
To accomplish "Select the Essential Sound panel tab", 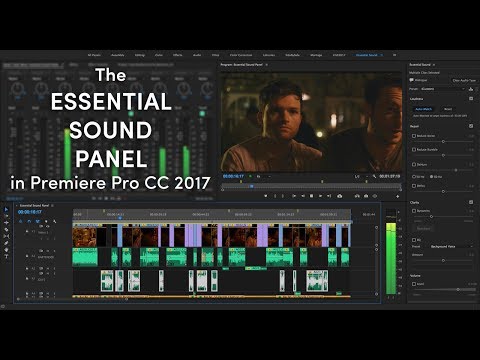I will coord(420,65).
